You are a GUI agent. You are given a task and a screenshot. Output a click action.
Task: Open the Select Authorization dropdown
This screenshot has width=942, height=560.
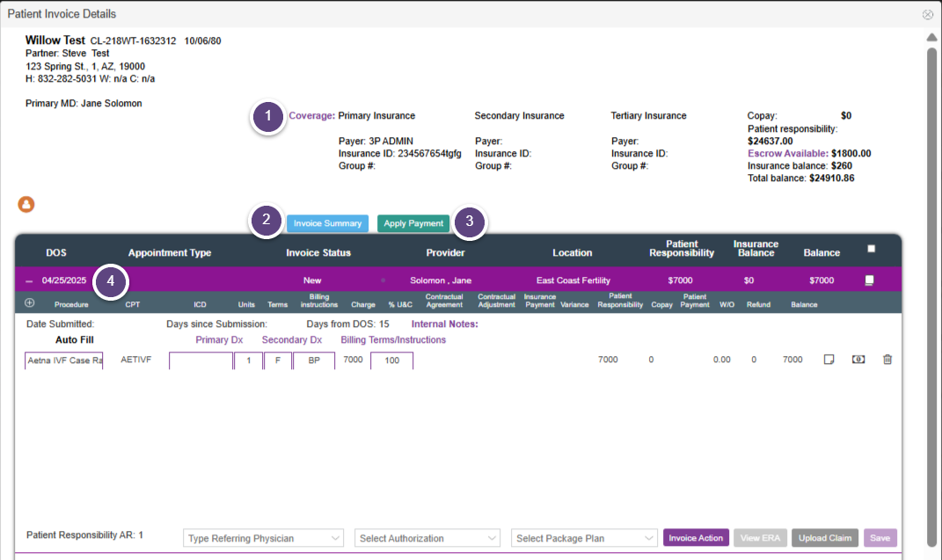click(x=429, y=538)
